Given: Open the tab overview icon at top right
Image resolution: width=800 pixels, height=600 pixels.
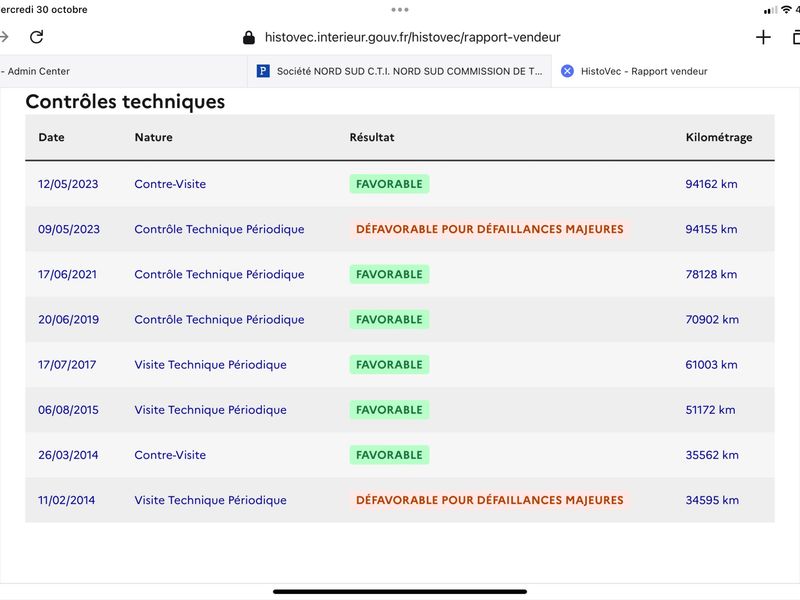Looking at the screenshot, I should [x=796, y=37].
